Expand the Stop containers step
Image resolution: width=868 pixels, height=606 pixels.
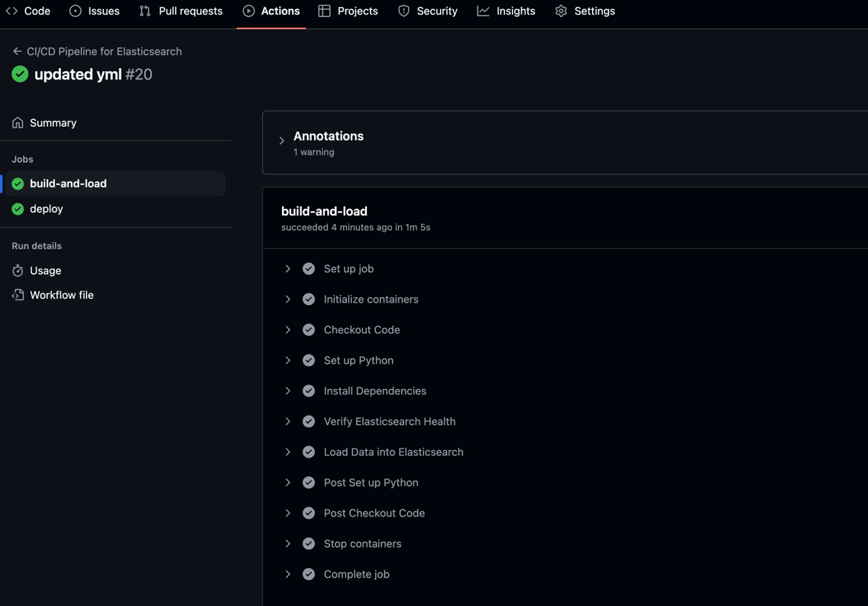tap(288, 544)
